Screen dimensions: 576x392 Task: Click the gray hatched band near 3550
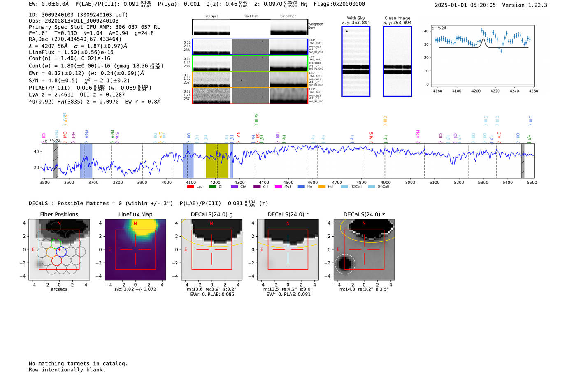pos(56,160)
